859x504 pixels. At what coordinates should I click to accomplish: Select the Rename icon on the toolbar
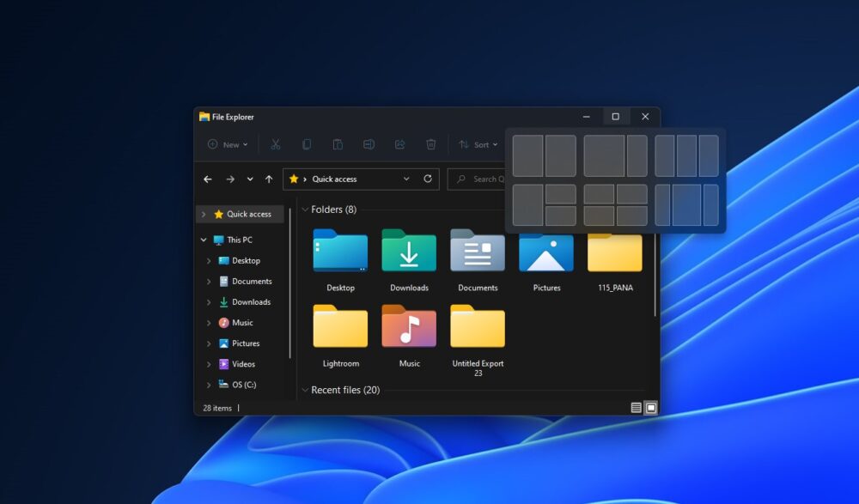[369, 144]
